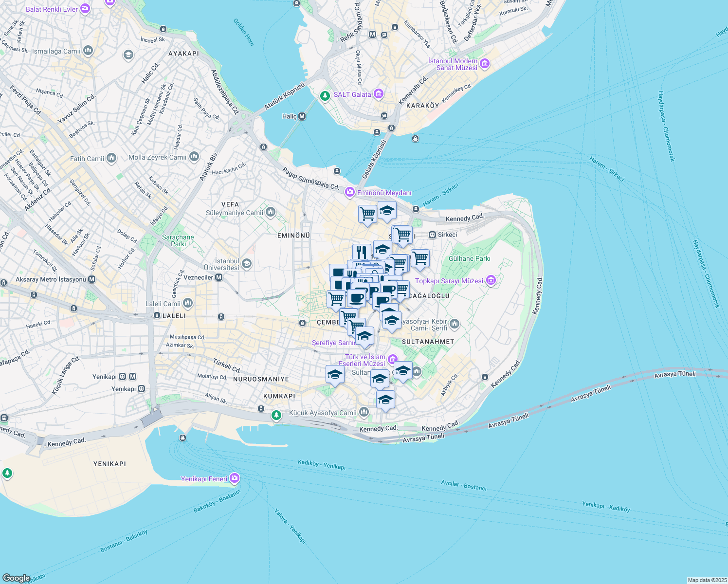Click the ÇAĞALOĞLU neighborhood label
Viewport: 728px width, 584px height.
click(x=429, y=296)
